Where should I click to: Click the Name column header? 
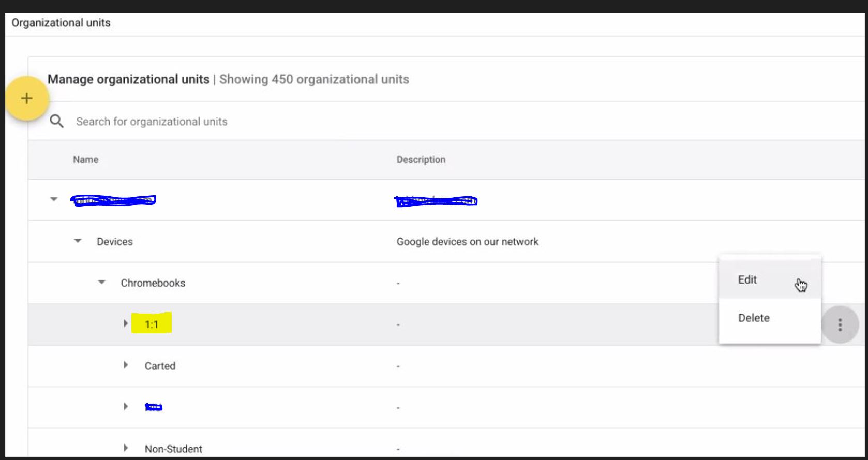tap(85, 160)
